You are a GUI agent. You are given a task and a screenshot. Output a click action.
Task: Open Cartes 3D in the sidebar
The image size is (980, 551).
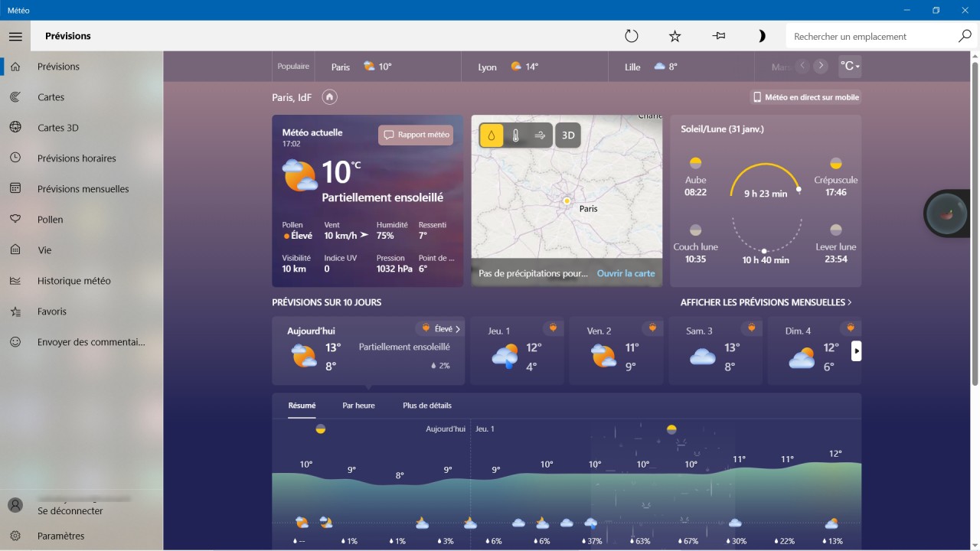click(x=82, y=128)
